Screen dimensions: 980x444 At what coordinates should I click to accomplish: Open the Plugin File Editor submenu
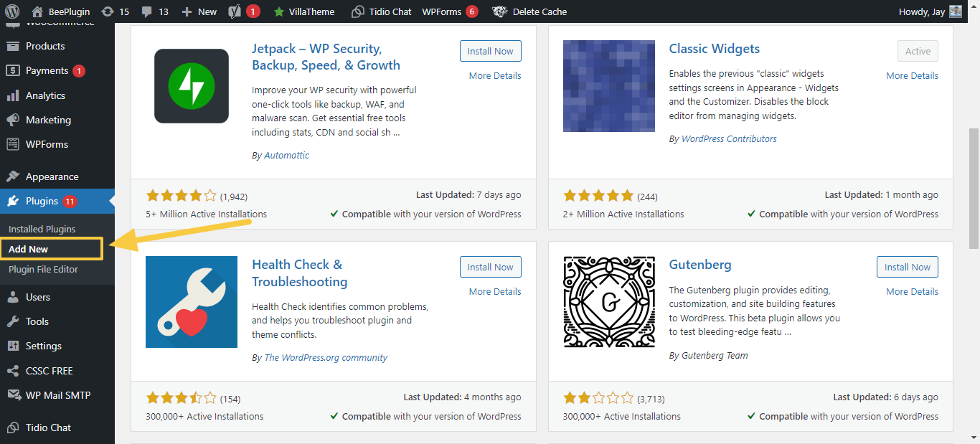click(x=43, y=269)
